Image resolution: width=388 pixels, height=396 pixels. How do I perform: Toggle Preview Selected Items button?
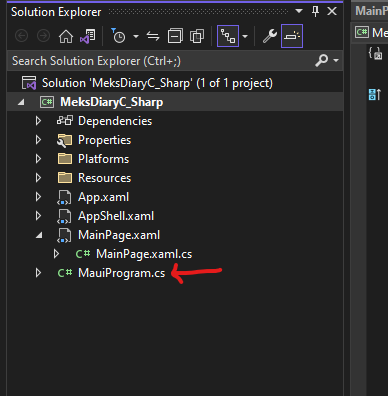292,36
